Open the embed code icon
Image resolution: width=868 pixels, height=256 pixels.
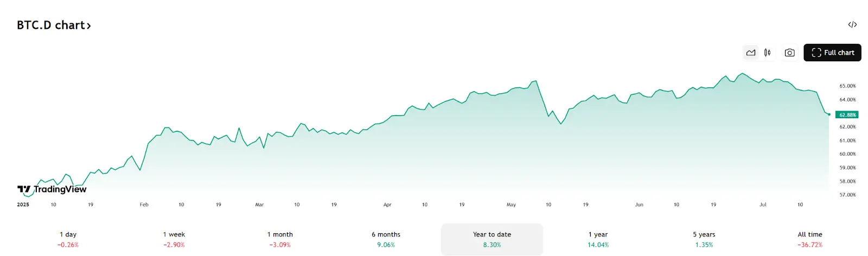coord(852,24)
